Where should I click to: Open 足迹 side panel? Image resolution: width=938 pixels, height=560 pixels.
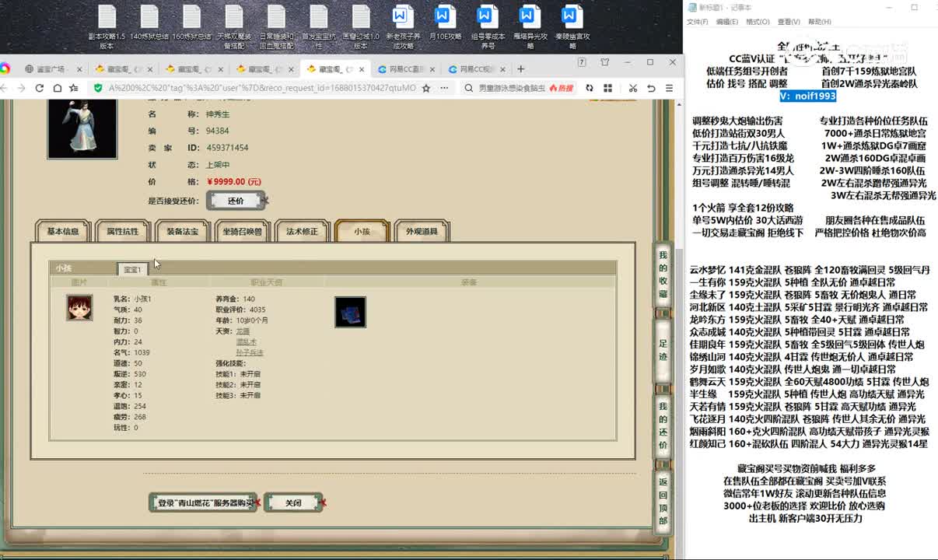tap(663, 351)
